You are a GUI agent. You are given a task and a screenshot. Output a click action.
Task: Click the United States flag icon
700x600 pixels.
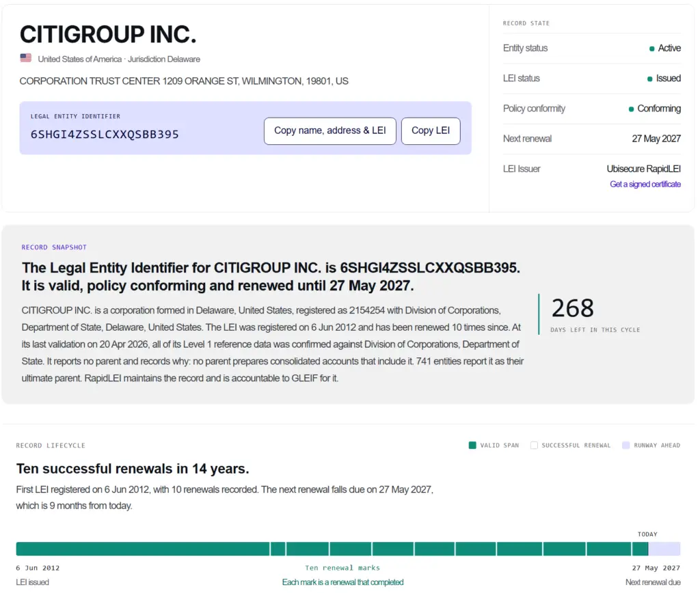tap(26, 58)
